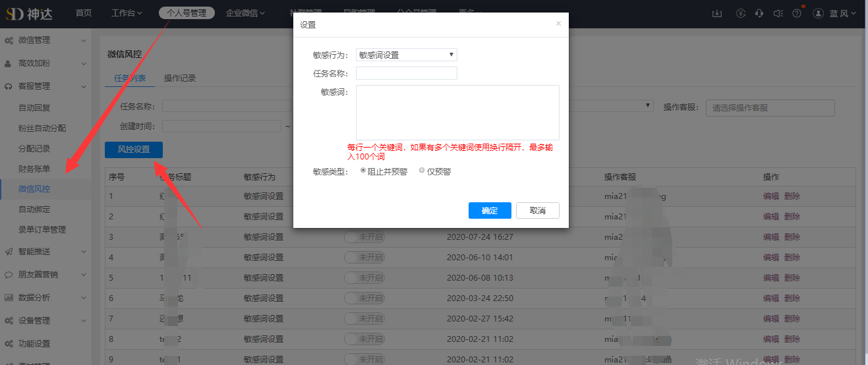Viewport: 868px width, 365px height.
Task: Click the download icon in top bar
Action: coord(718,13)
